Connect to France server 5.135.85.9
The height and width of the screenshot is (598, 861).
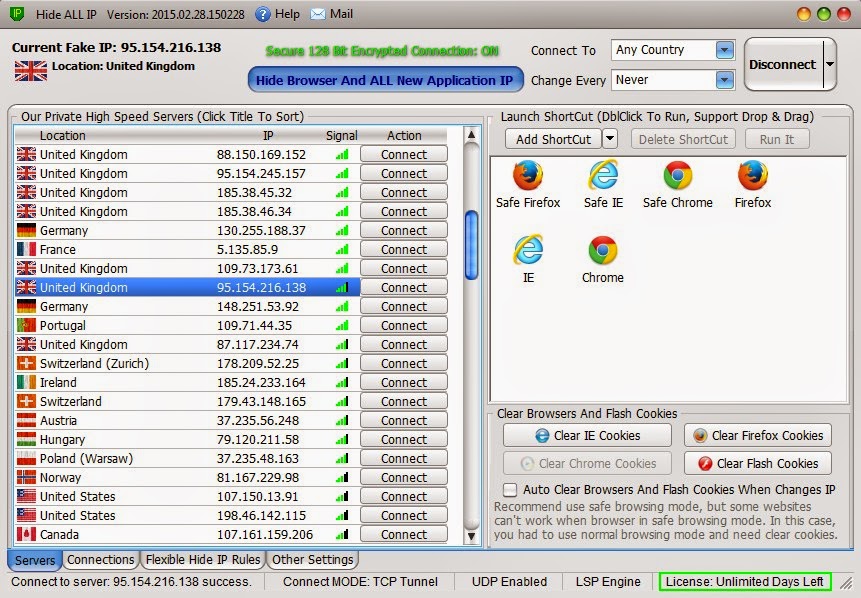(404, 249)
